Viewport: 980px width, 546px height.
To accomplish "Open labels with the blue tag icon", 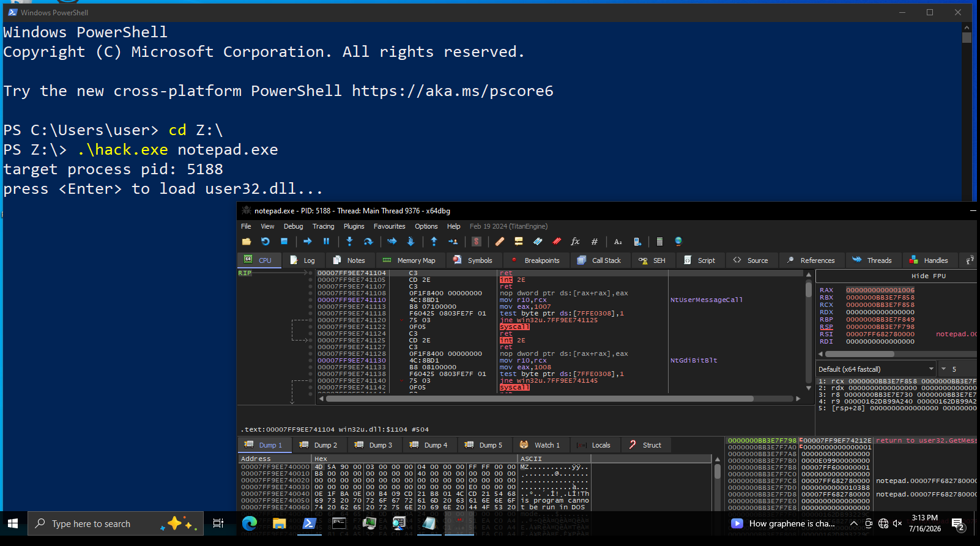I will (x=538, y=242).
